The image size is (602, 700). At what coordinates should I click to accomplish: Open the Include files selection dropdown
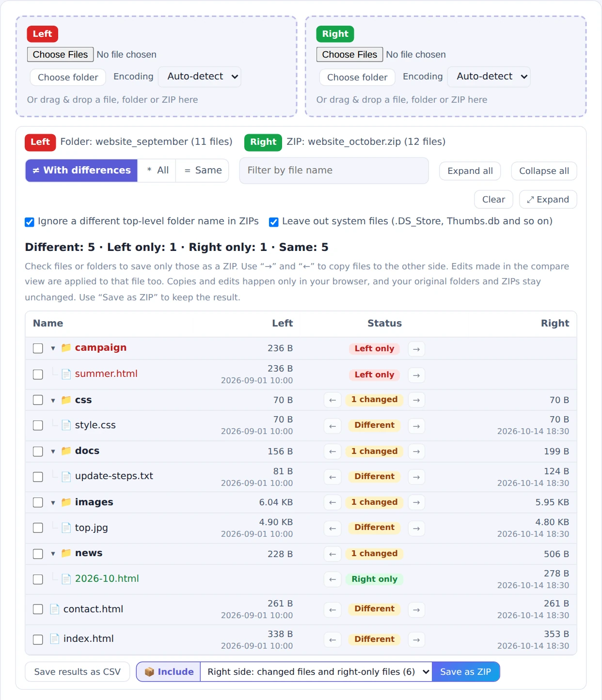pyautogui.click(x=316, y=672)
